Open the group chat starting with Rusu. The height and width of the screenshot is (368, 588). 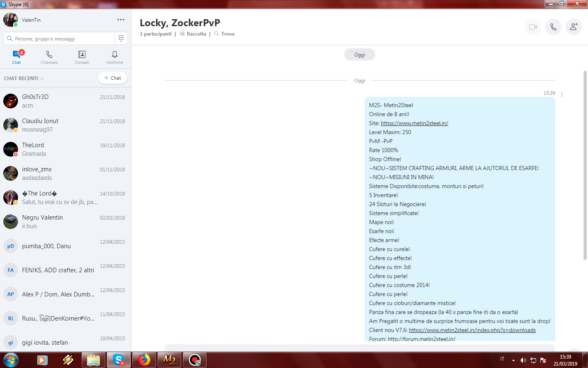[x=65, y=318]
